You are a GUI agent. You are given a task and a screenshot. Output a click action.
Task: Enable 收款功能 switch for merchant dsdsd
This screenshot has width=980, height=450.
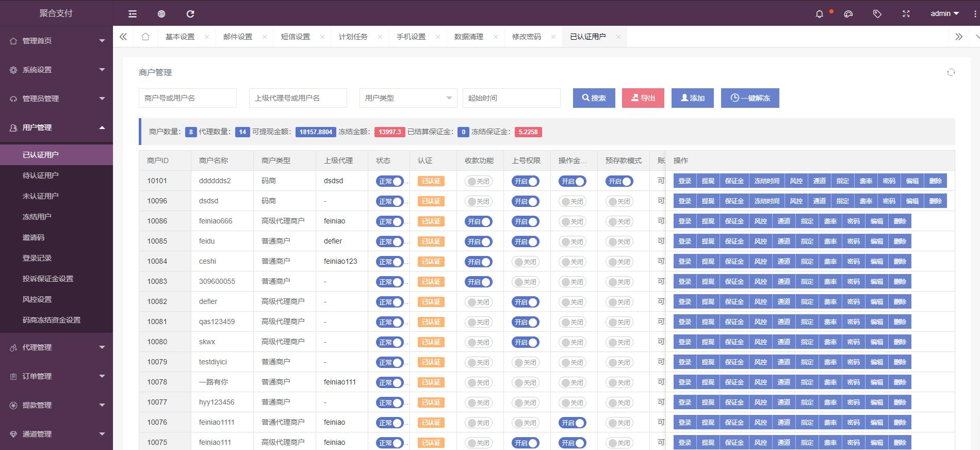pos(478,201)
